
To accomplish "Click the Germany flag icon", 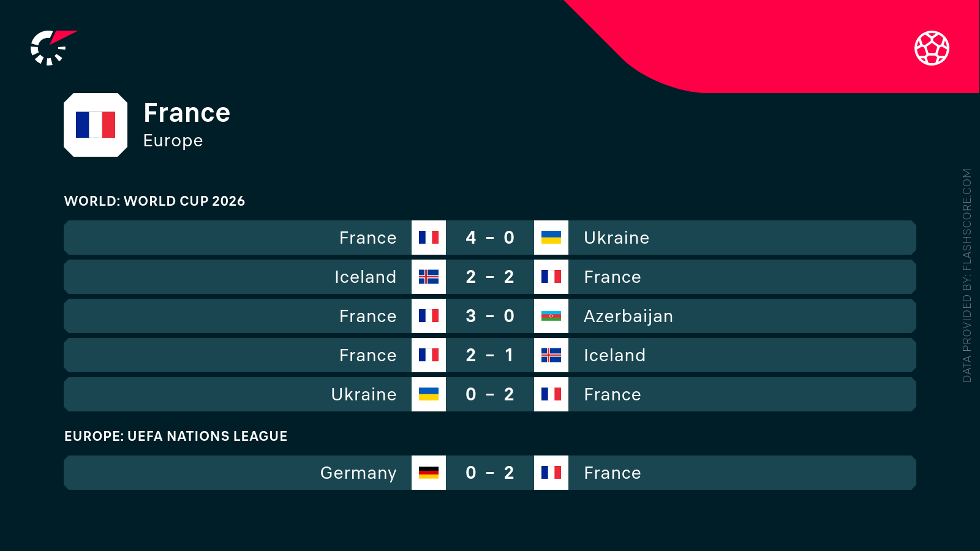I will click(429, 473).
